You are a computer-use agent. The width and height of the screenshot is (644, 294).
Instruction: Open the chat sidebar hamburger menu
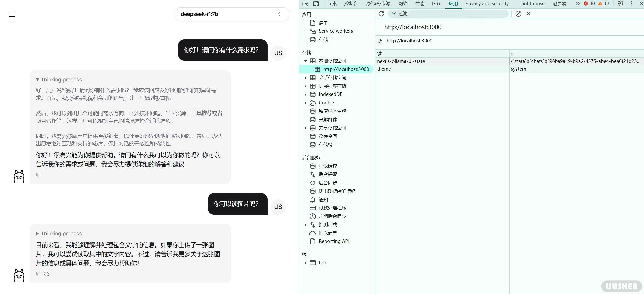[x=12, y=14]
